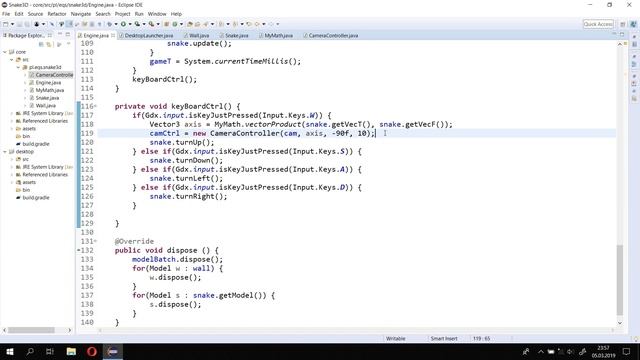This screenshot has height=360, width=640.
Task: Click the Quick Access search field
Action: click(x=598, y=24)
